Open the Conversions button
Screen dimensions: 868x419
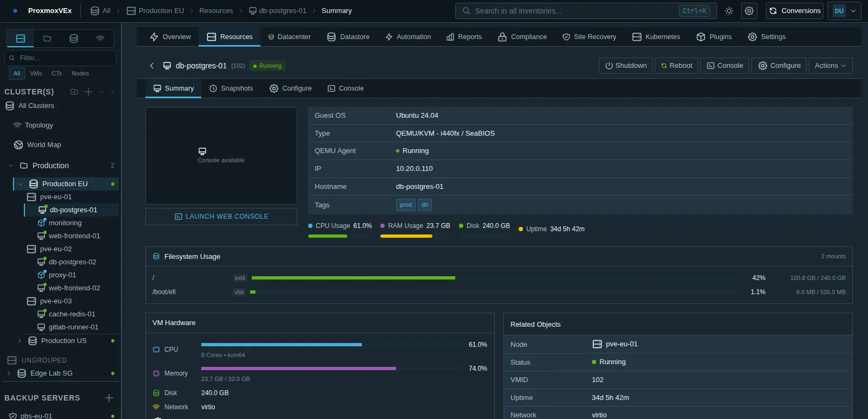795,11
